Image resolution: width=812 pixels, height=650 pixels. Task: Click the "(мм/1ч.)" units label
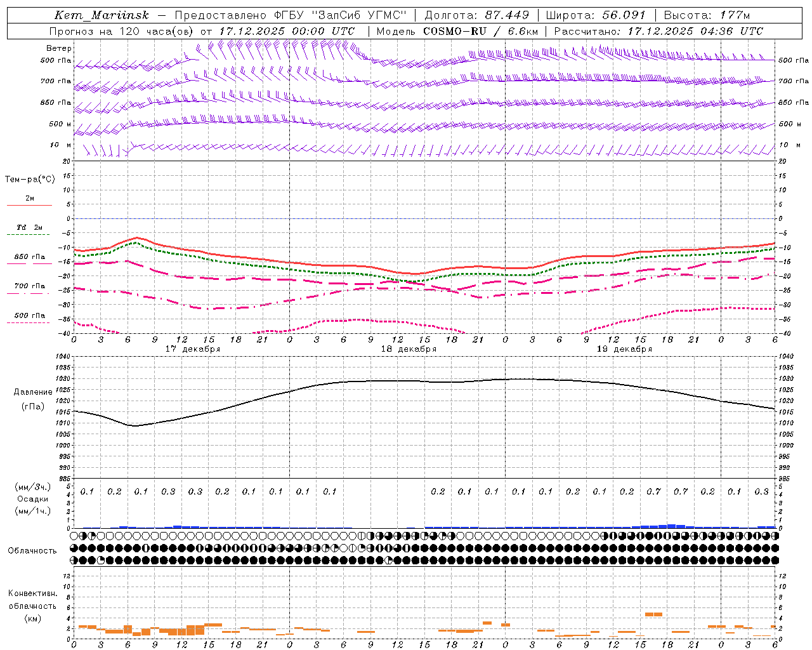[x=33, y=511]
